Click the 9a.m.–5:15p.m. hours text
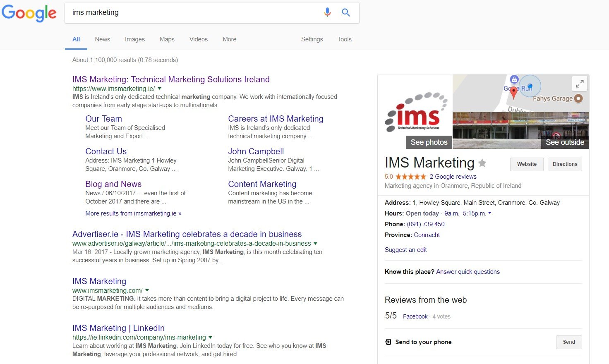Viewport: 609px width, 364px height. [x=465, y=213]
